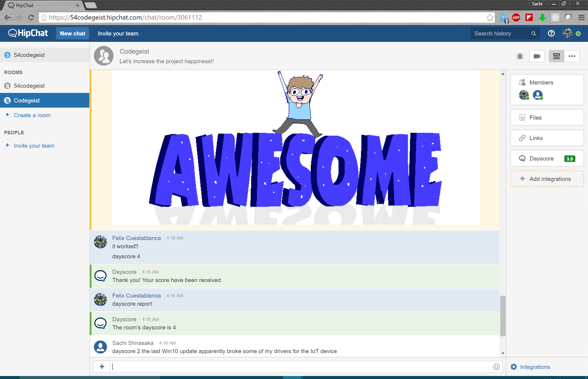This screenshot has width=588, height=379.
Task: Expand the Dayscore integration panel
Action: (x=547, y=159)
